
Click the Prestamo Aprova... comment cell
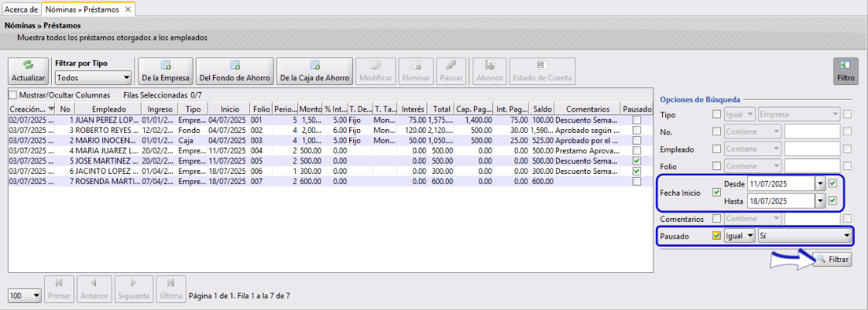coord(588,151)
